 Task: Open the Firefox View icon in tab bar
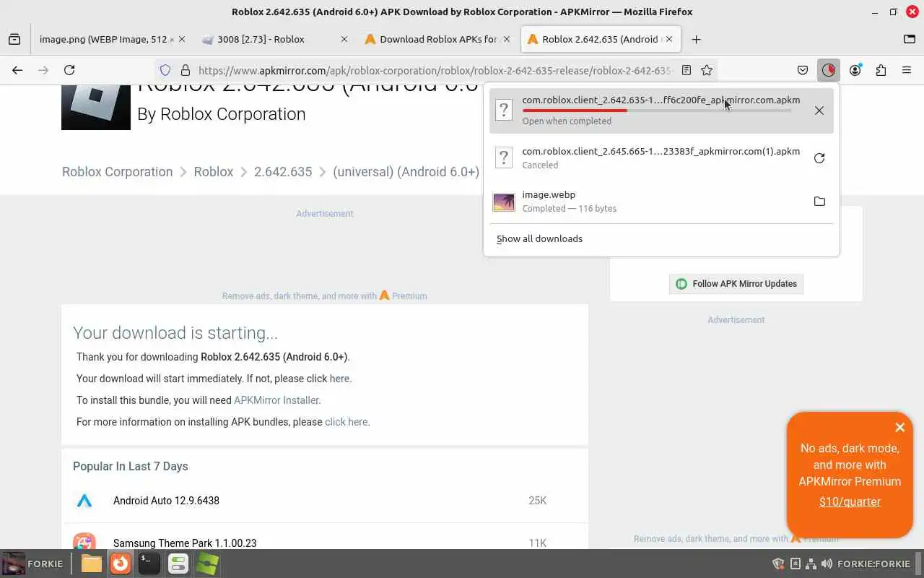[14, 39]
